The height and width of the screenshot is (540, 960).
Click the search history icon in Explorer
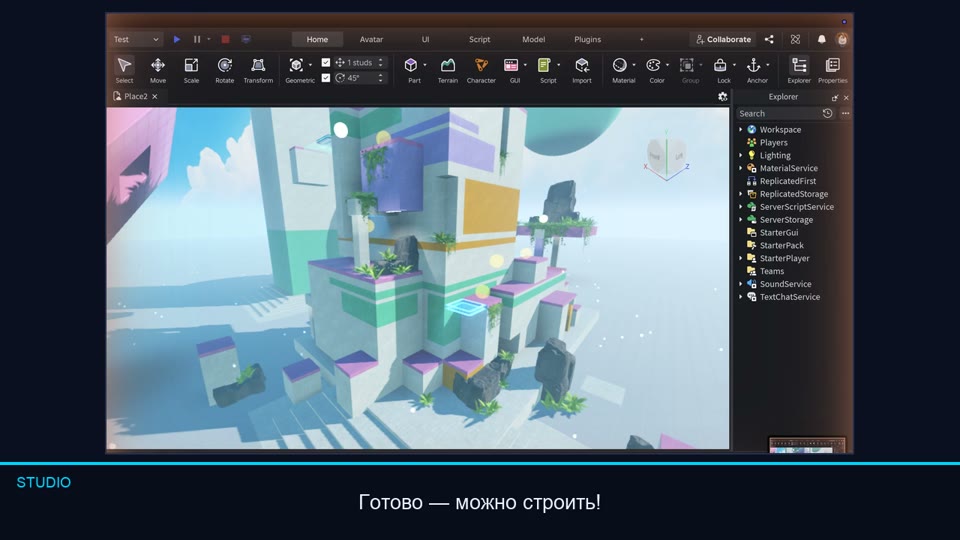tap(827, 113)
